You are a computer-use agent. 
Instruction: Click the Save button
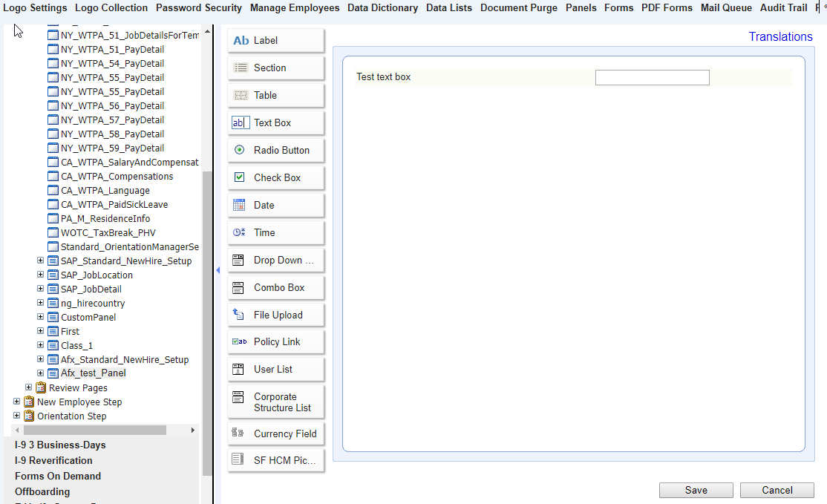[696, 490]
